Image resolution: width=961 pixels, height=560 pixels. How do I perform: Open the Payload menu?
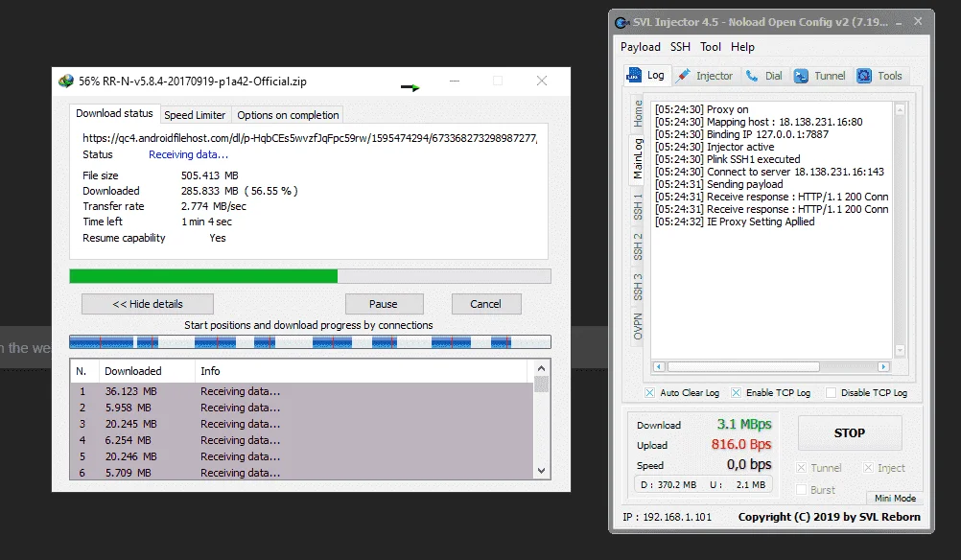pos(641,47)
